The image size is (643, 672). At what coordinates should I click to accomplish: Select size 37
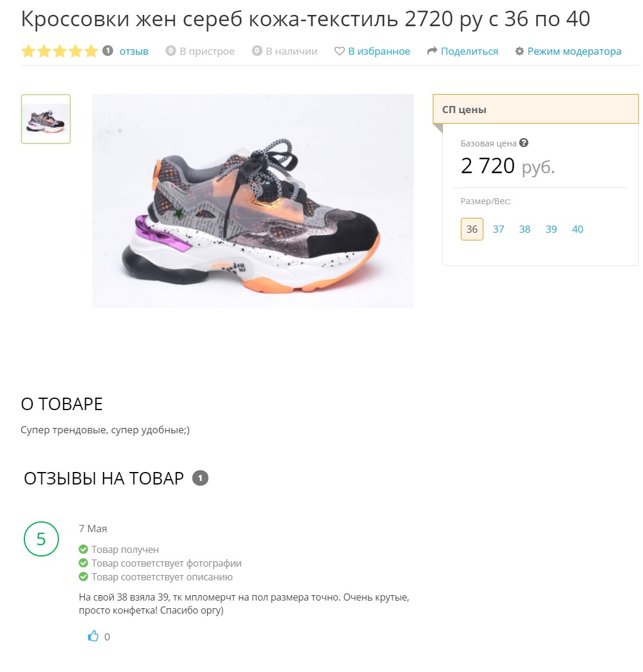click(498, 229)
